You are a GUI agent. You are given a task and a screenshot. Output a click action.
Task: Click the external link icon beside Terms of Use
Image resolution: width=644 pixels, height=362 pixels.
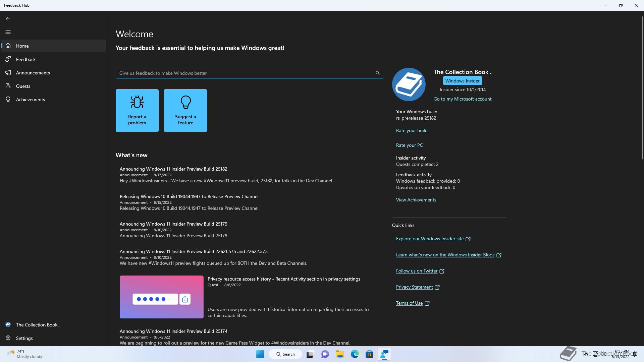point(427,303)
